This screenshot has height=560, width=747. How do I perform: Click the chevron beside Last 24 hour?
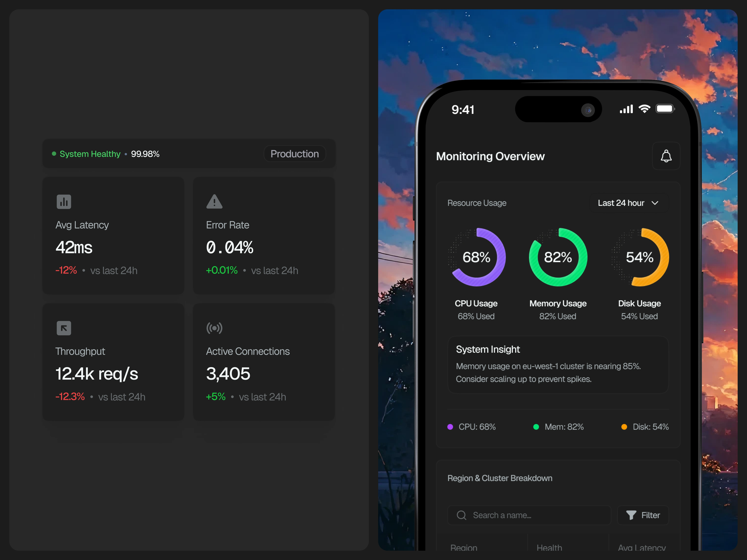(655, 203)
